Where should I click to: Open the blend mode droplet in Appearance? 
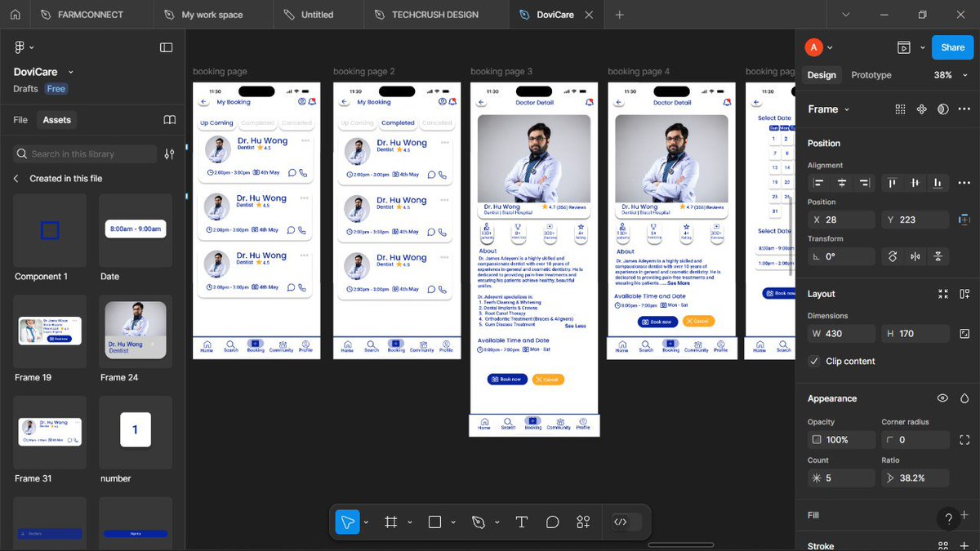[x=964, y=398]
